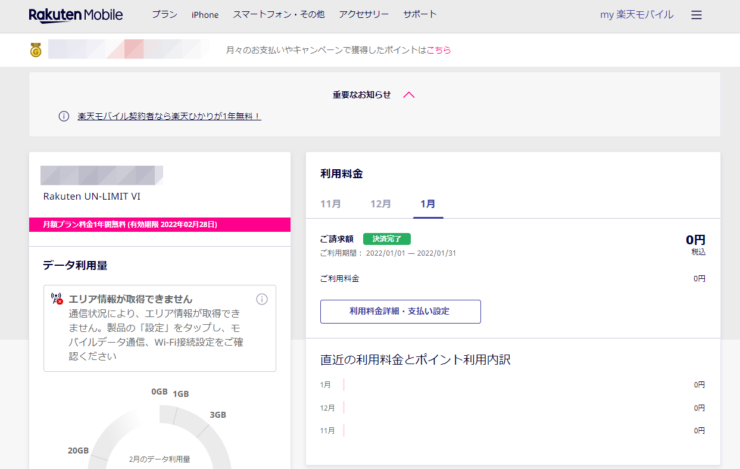Open the プラン menu
Screen dimensions: 740x469
tap(164, 15)
